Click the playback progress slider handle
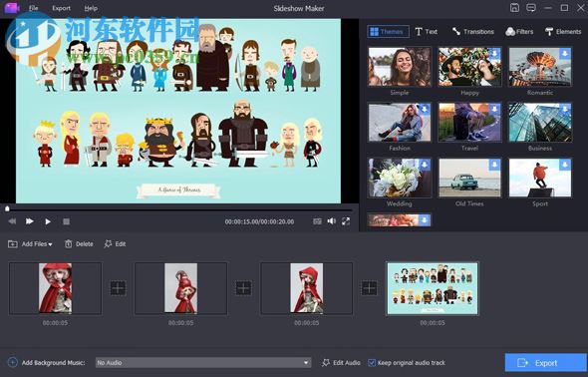This screenshot has width=588, height=377. [7, 208]
